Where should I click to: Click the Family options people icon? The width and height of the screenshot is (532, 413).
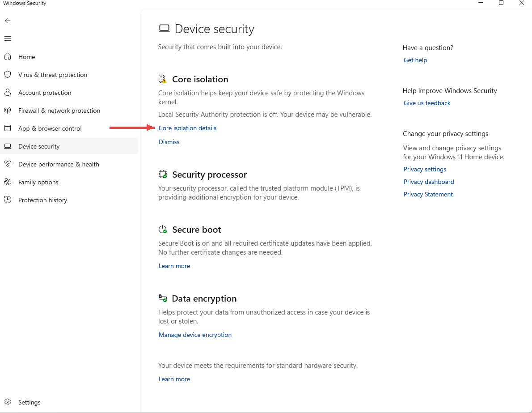pos(8,182)
